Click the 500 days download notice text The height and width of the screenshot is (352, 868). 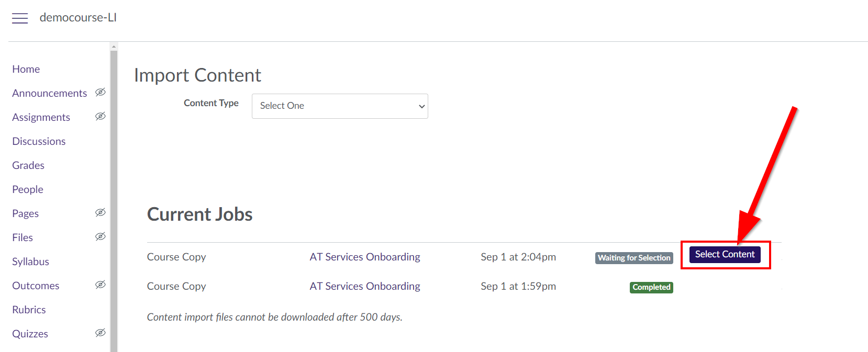click(275, 317)
